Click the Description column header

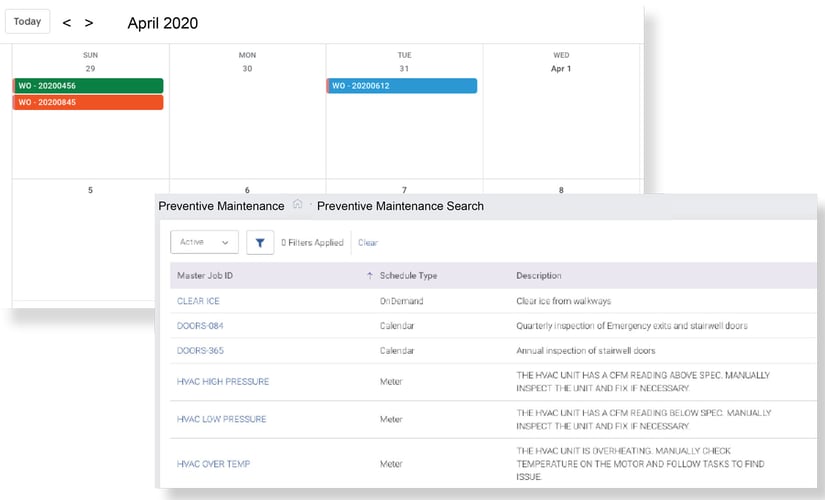pyautogui.click(x=538, y=276)
